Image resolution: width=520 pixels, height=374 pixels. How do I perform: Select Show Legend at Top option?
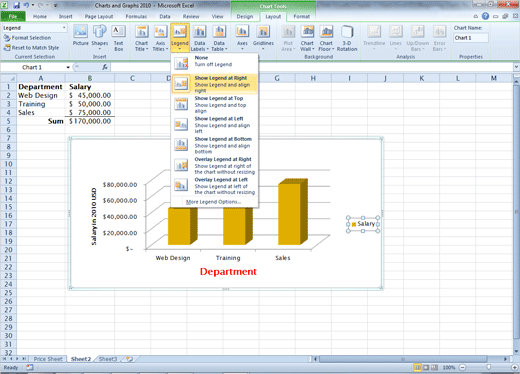tap(214, 104)
